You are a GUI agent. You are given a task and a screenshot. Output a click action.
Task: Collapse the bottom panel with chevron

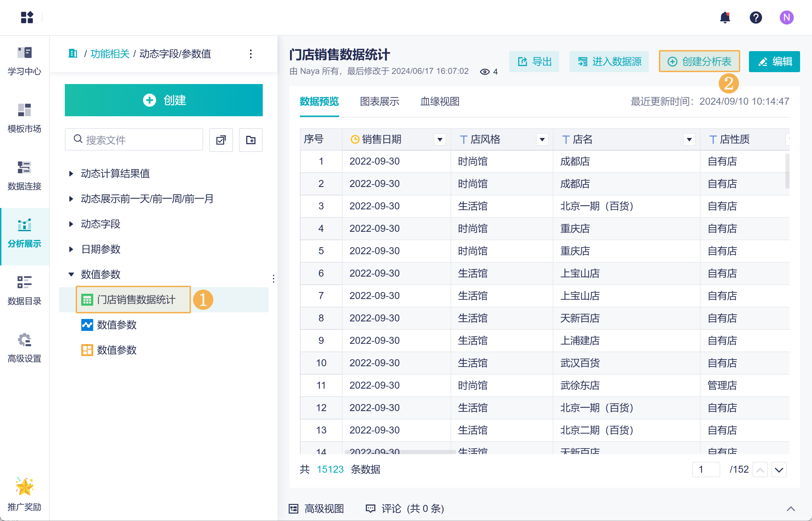pyautogui.click(x=791, y=508)
